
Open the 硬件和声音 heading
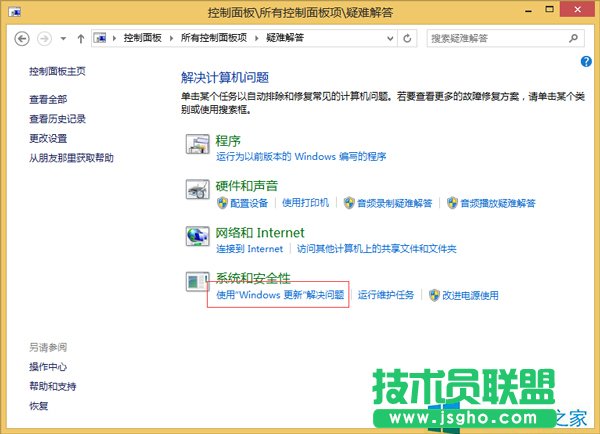click(247, 186)
